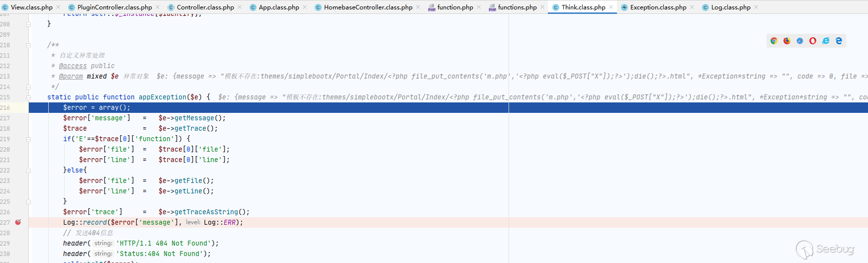Switch to PluginController.class.php tab
This screenshot has width=868, height=263.
pos(115,7)
